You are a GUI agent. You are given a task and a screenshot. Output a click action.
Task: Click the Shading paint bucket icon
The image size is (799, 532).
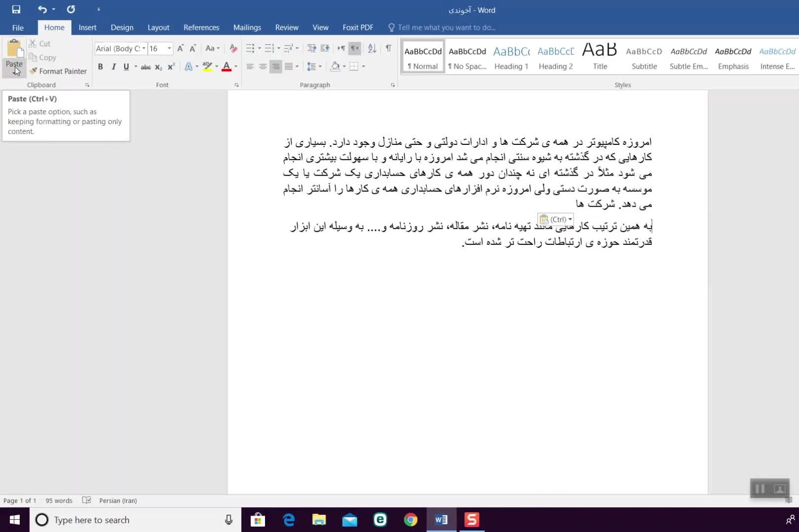pyautogui.click(x=335, y=66)
